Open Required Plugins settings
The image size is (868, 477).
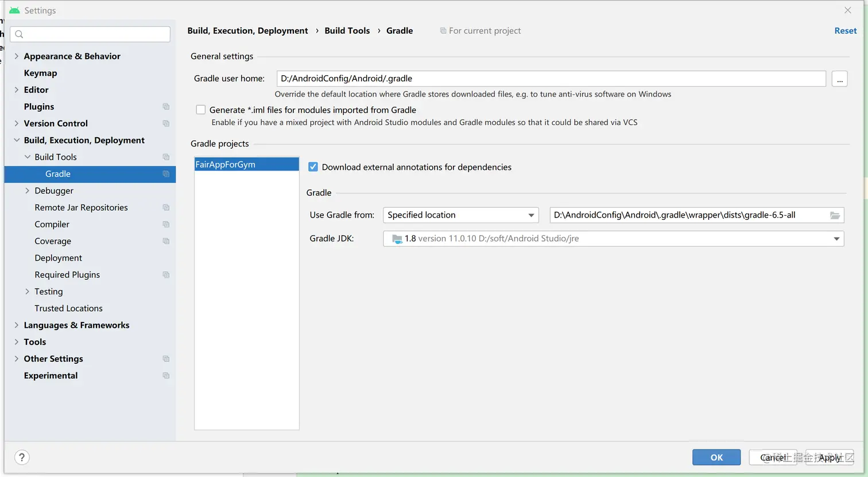[67, 275]
